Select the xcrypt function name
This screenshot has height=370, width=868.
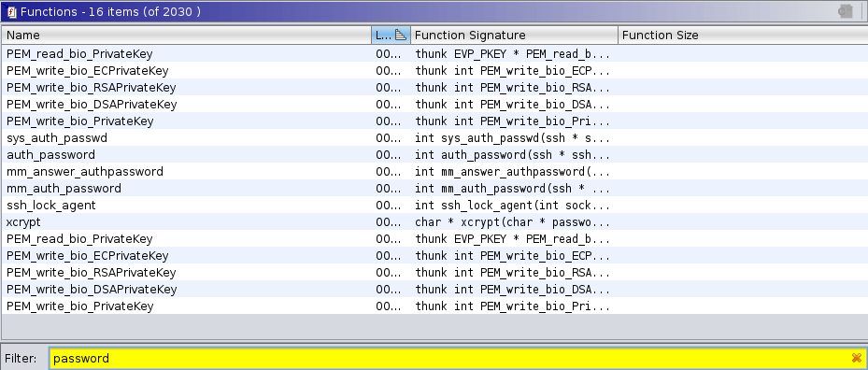tap(23, 222)
